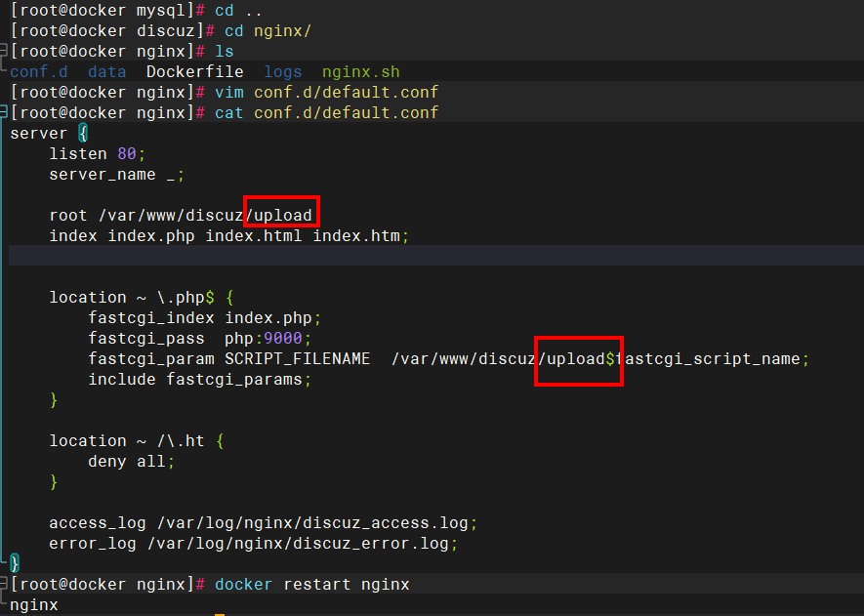Click the 'listen 80;' line
The height and width of the screenshot is (616, 864).
coord(98,153)
